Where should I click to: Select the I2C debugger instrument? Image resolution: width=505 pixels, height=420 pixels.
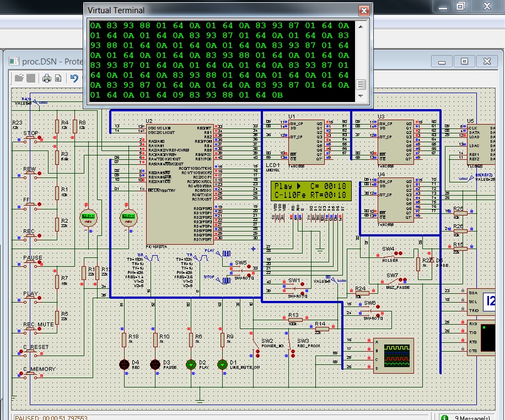pyautogui.click(x=481, y=301)
